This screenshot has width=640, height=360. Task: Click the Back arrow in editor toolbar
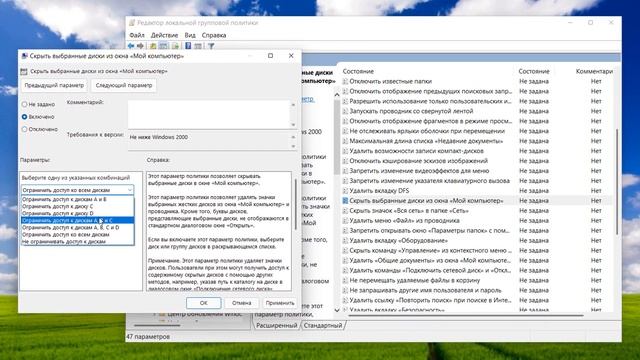[x=131, y=46]
